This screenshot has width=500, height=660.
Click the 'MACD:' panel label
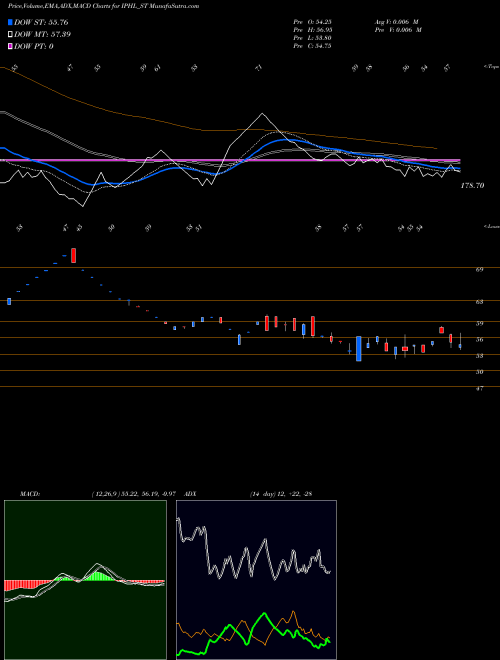tap(29, 494)
